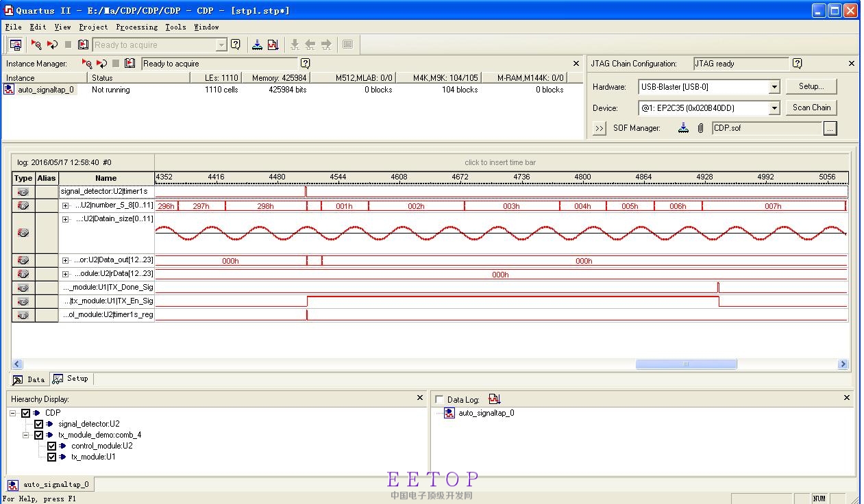
Task: Click Run Analysis icon in main toolbar
Action: coord(36,45)
